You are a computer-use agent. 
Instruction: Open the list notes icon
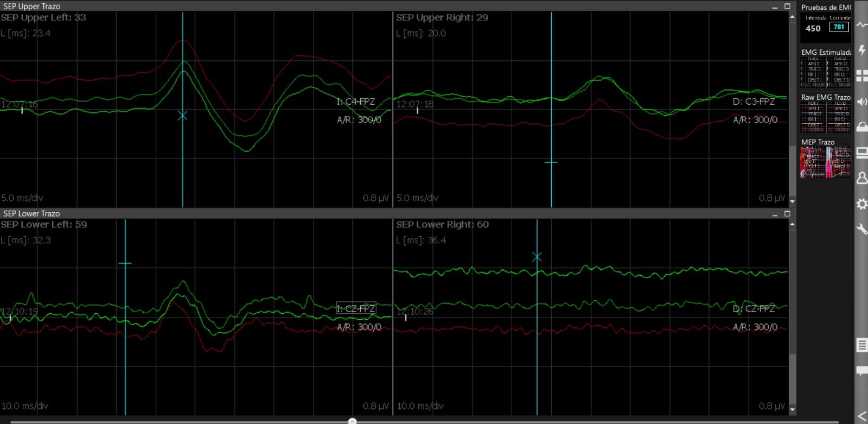[861, 345]
